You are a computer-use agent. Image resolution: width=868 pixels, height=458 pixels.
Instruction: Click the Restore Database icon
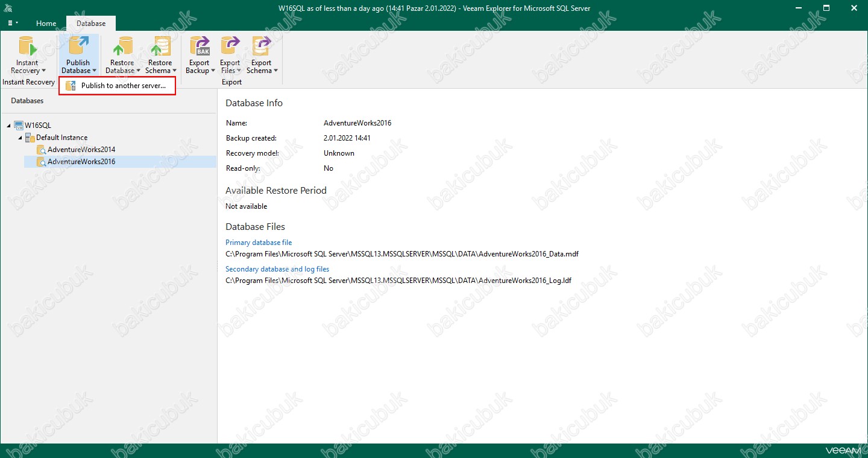click(122, 46)
